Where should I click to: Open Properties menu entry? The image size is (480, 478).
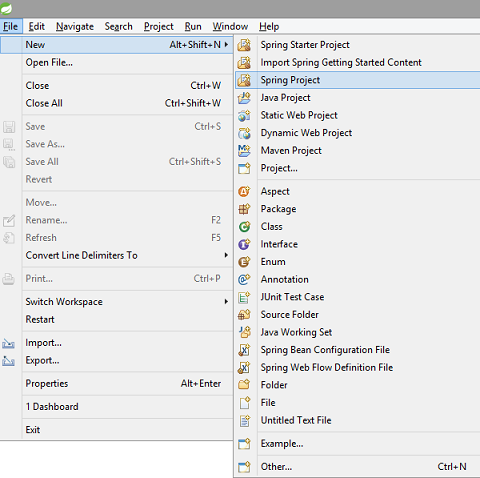pos(117,384)
